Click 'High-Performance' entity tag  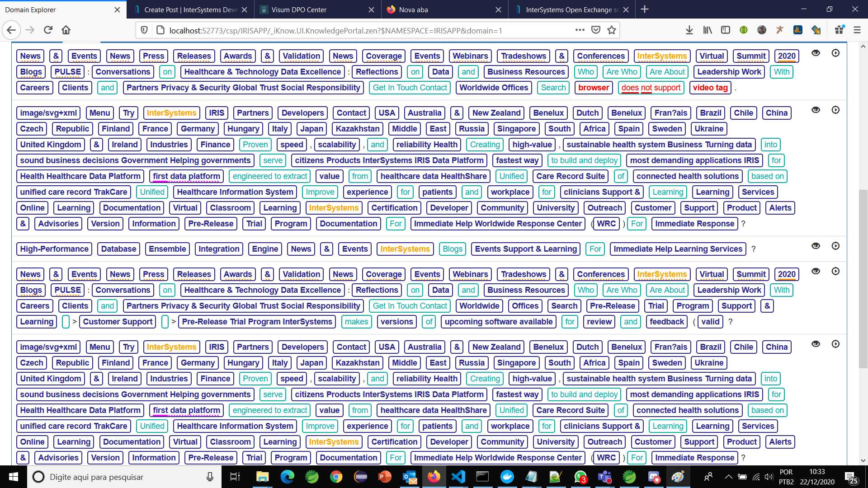54,249
